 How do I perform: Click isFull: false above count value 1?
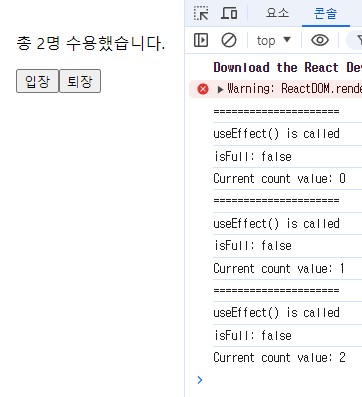(253, 246)
